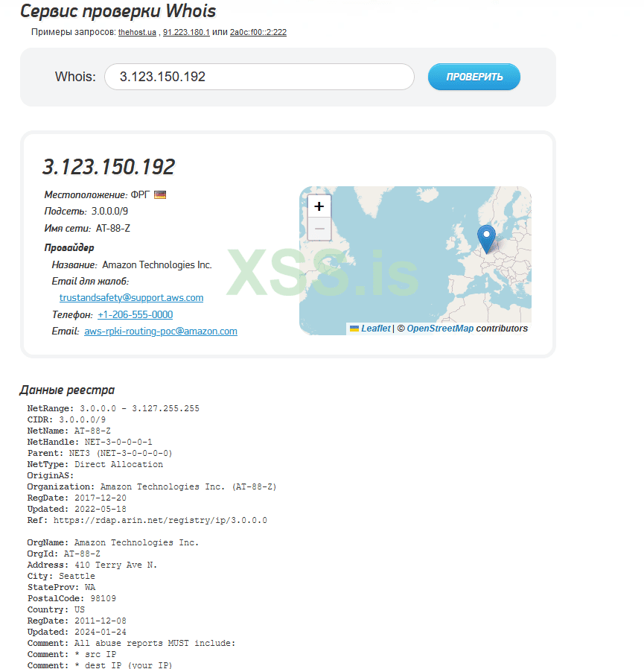
Task: Click trustandsafety@support.aws.com email link
Action: tap(131, 298)
